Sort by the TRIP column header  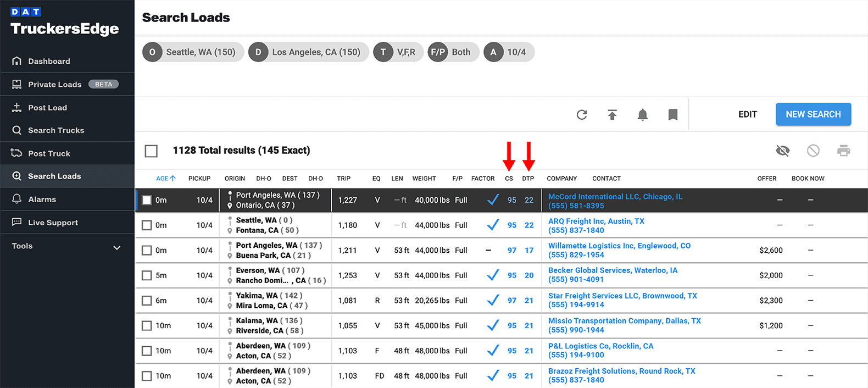(343, 179)
